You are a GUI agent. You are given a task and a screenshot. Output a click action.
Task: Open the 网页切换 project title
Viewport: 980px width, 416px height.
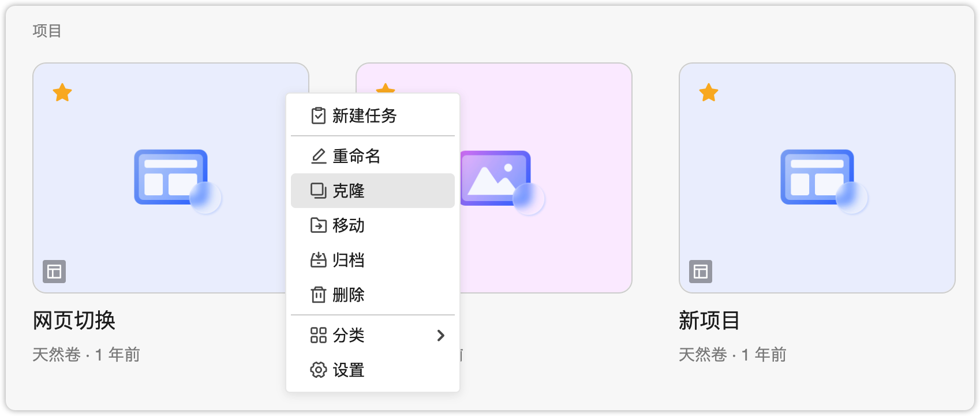tap(74, 320)
